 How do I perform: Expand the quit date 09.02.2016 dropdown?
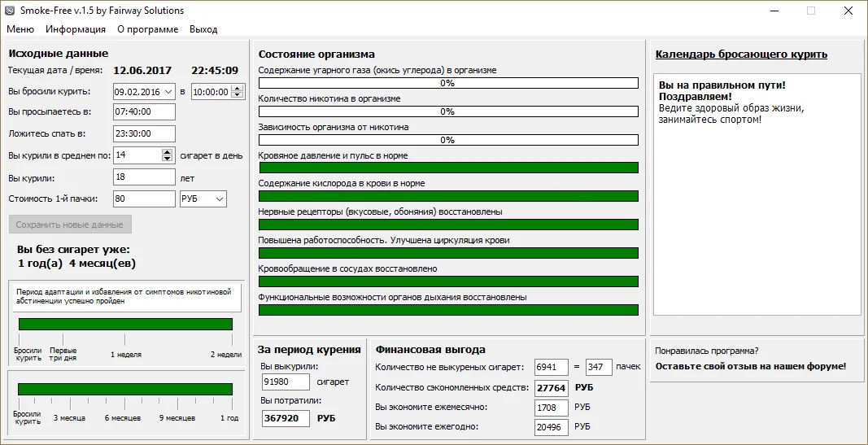click(168, 92)
